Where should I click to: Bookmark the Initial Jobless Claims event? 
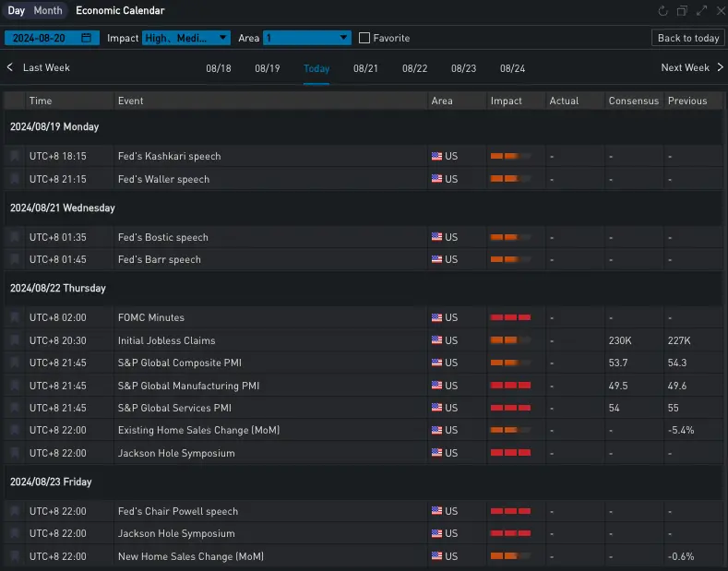(x=15, y=340)
